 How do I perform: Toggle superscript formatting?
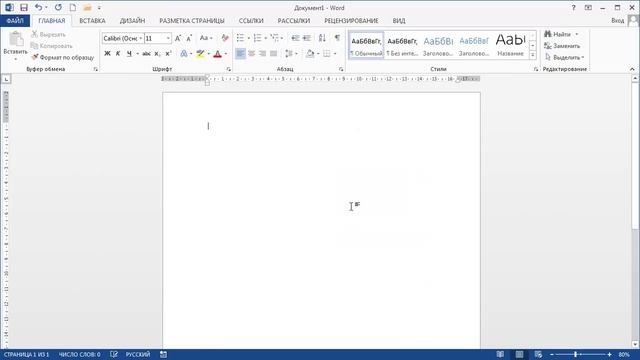click(168, 53)
